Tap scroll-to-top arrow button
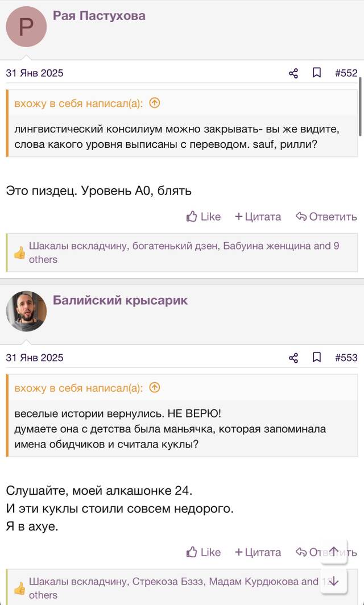 [334, 551]
